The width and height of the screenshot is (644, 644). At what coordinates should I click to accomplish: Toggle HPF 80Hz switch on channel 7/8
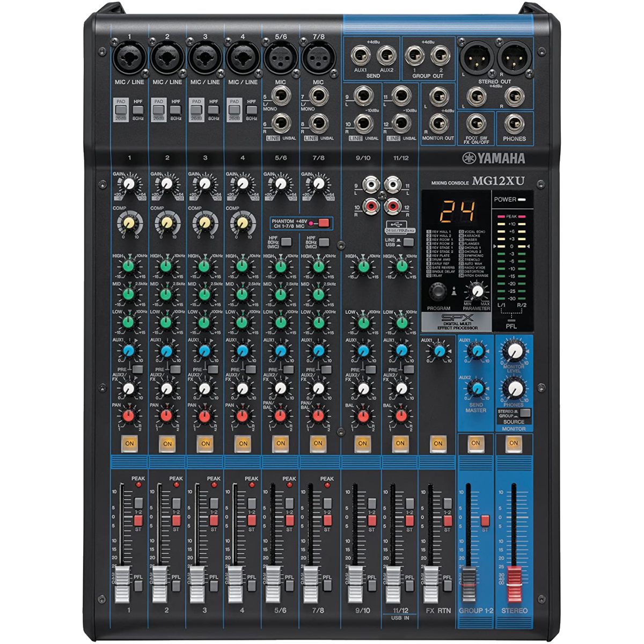pyautogui.click(x=324, y=242)
